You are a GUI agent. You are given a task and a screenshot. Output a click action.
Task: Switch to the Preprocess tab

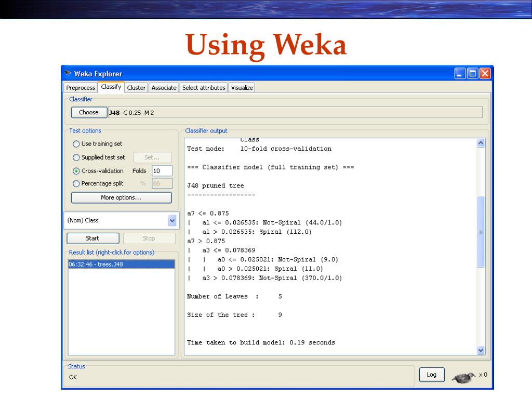[81, 87]
